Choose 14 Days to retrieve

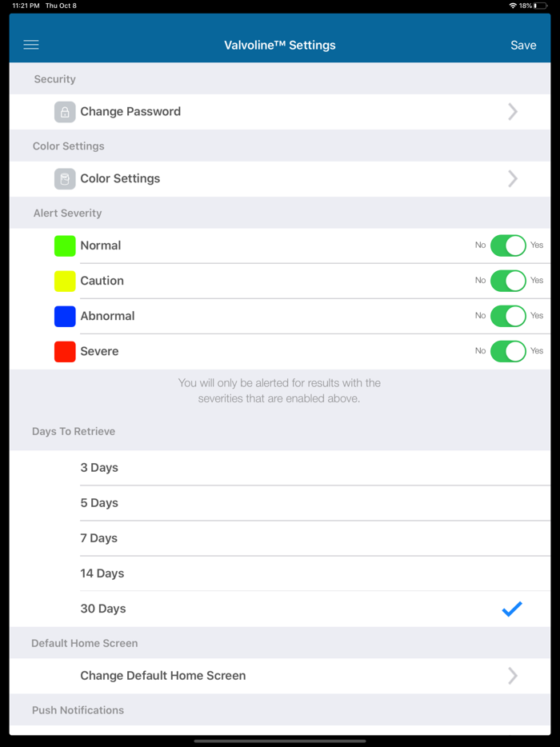click(x=280, y=573)
